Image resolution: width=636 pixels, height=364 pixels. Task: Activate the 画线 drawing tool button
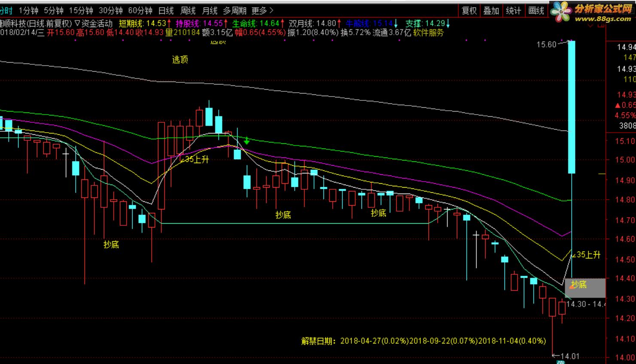click(x=536, y=11)
